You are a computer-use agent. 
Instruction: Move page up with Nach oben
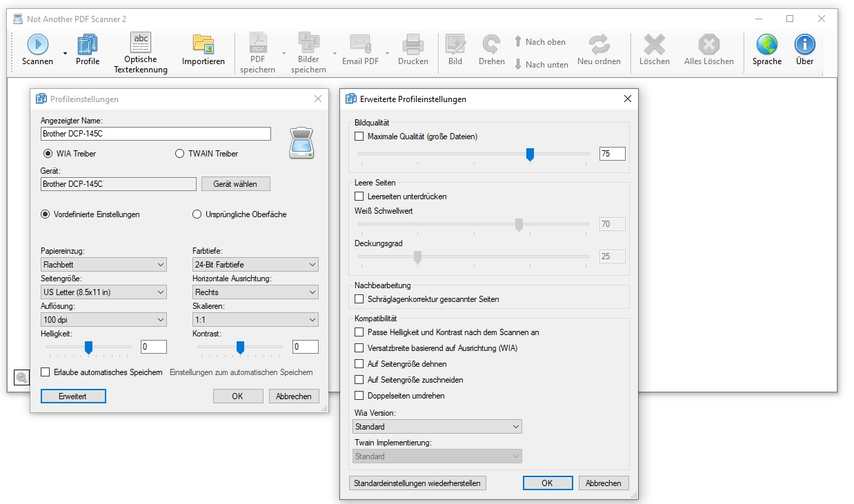[x=540, y=42]
